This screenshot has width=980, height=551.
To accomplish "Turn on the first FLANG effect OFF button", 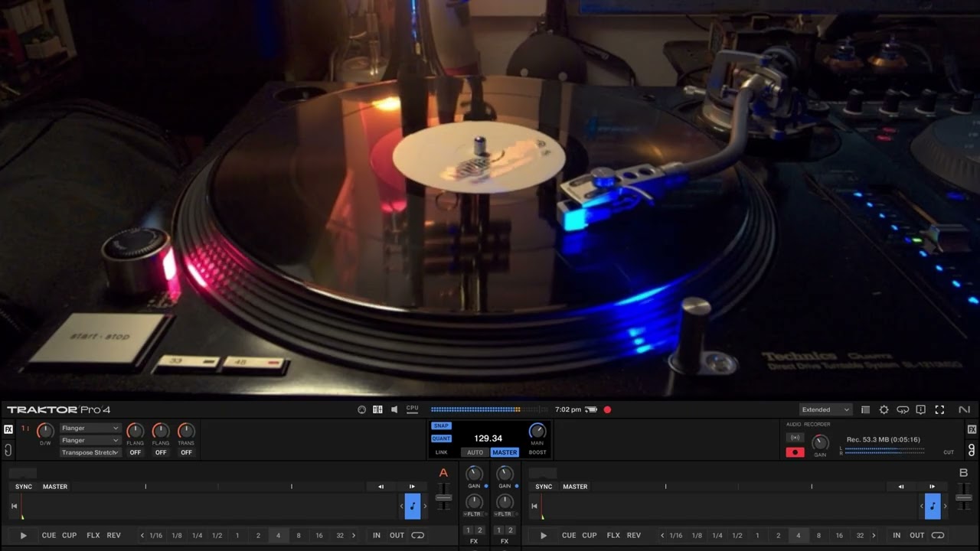I will coord(135,452).
